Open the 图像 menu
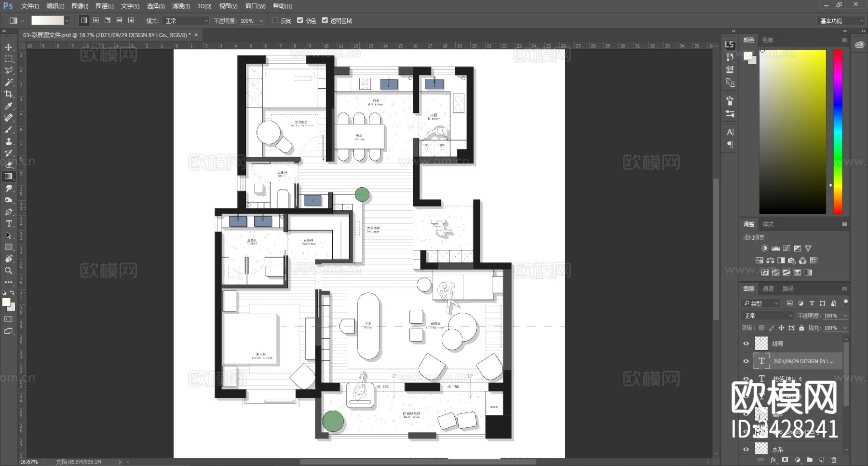Viewport: 868px width, 466px height. 80,6
